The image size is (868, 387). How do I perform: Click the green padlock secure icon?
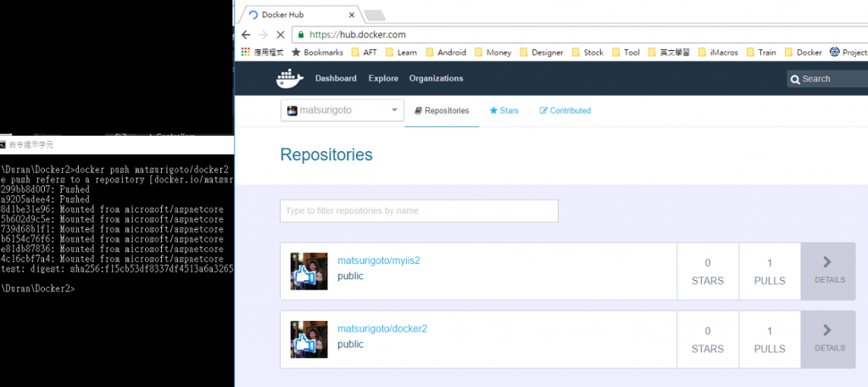(x=301, y=35)
